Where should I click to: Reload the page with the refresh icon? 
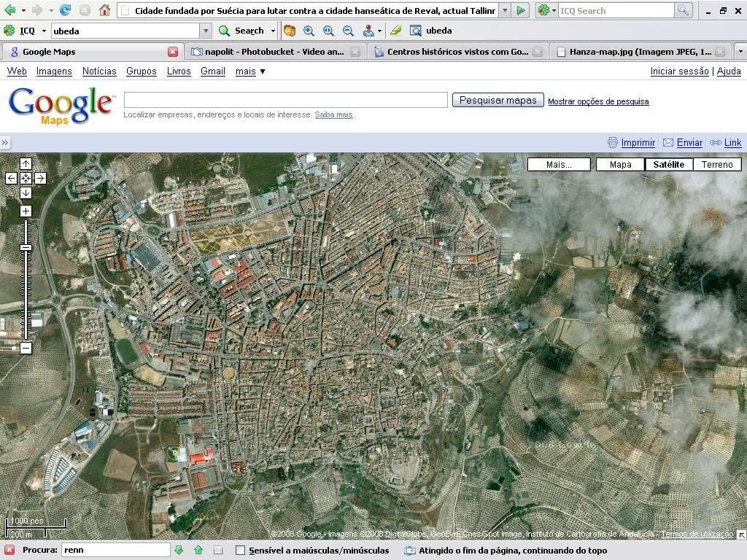click(66, 10)
